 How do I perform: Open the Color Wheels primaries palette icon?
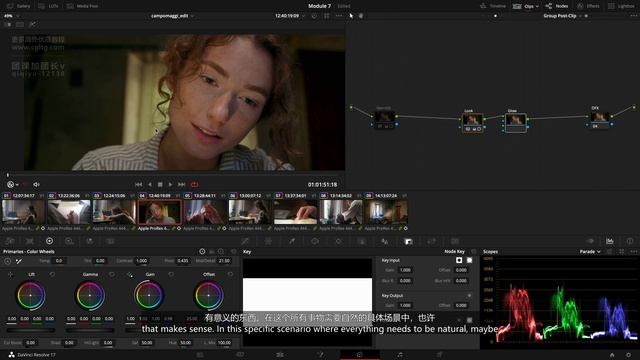tap(49, 241)
